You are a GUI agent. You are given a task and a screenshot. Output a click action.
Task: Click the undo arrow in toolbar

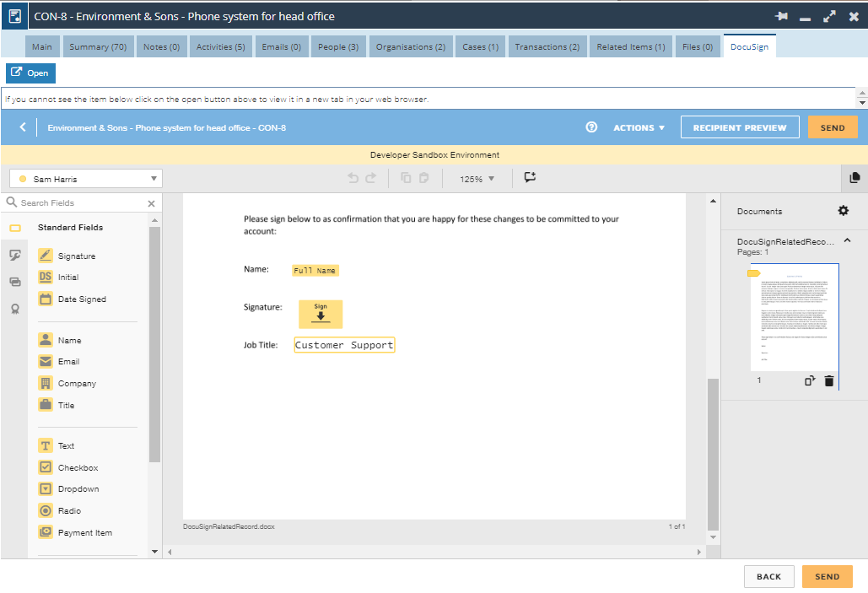tap(353, 178)
